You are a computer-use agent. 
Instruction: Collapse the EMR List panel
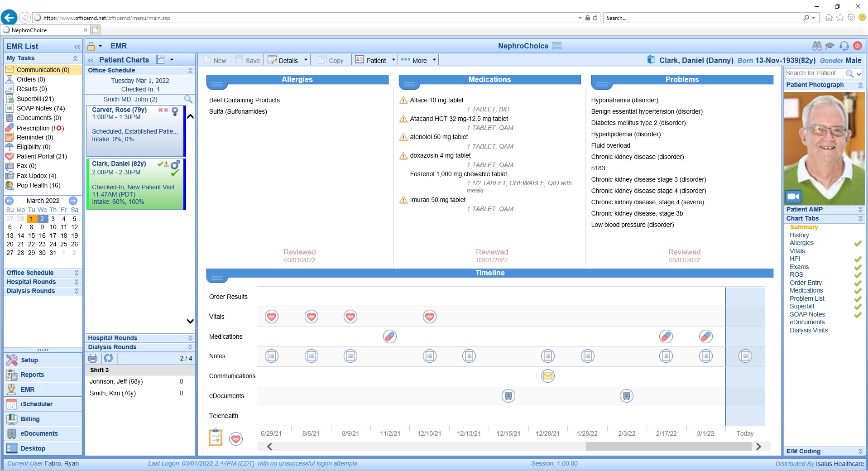[77, 46]
